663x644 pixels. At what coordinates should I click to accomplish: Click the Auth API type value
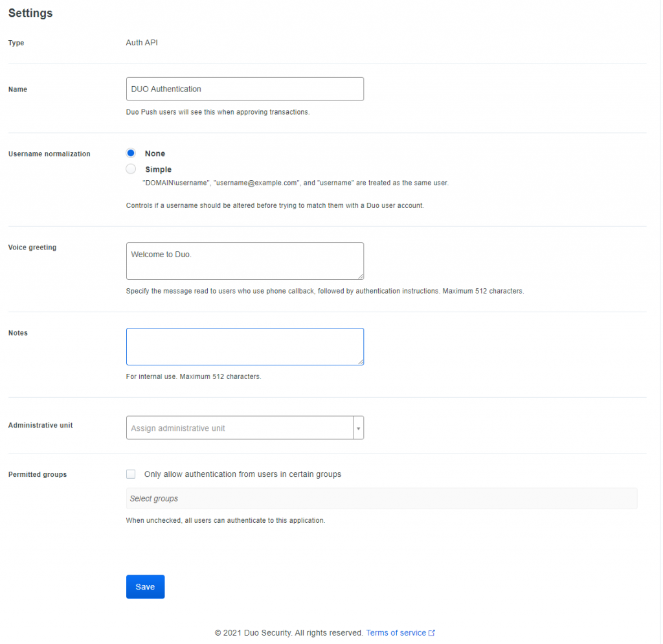click(x=142, y=42)
